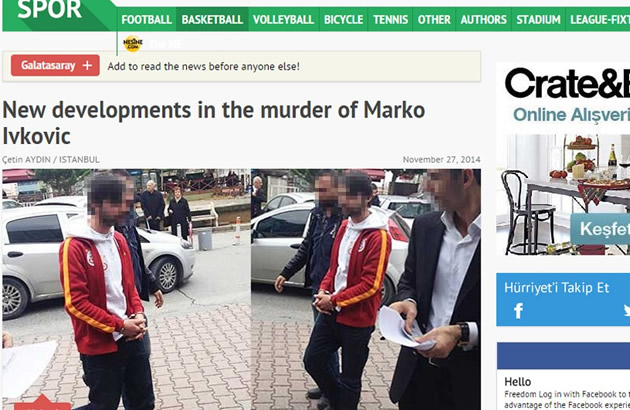Screen dimensions: 630x410
Task: Open the SPOR logo home link
Action: [x=50, y=10]
